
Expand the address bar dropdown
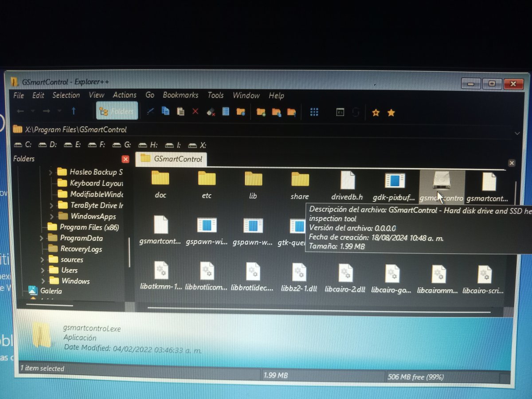coord(517,133)
